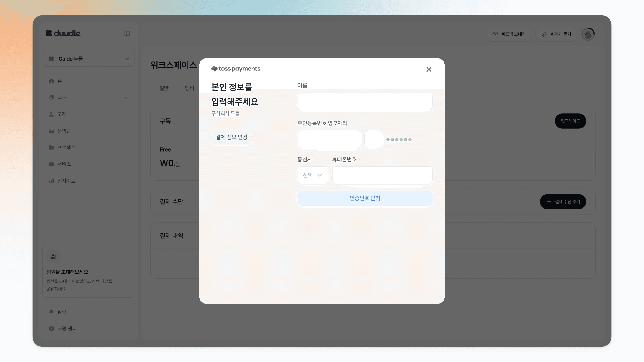The height and width of the screenshot is (362, 644).
Task: Click the 서비스 briefcase icon
Action: tap(51, 164)
